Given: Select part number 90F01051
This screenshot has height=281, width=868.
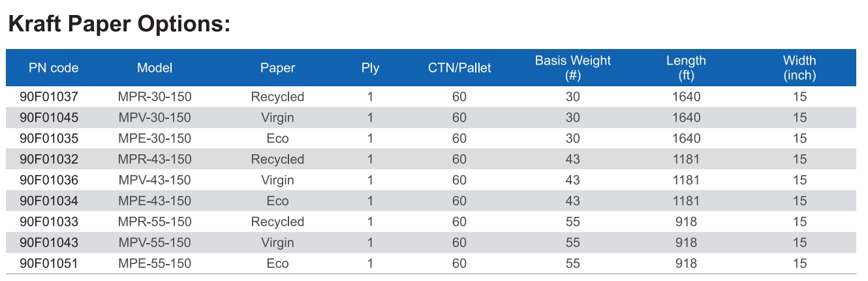Looking at the screenshot, I should point(49,264).
